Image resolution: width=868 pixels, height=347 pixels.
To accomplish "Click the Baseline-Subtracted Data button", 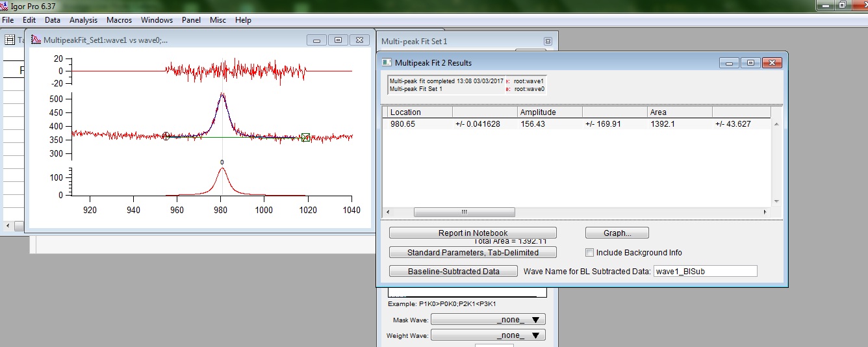I will coord(453,271).
